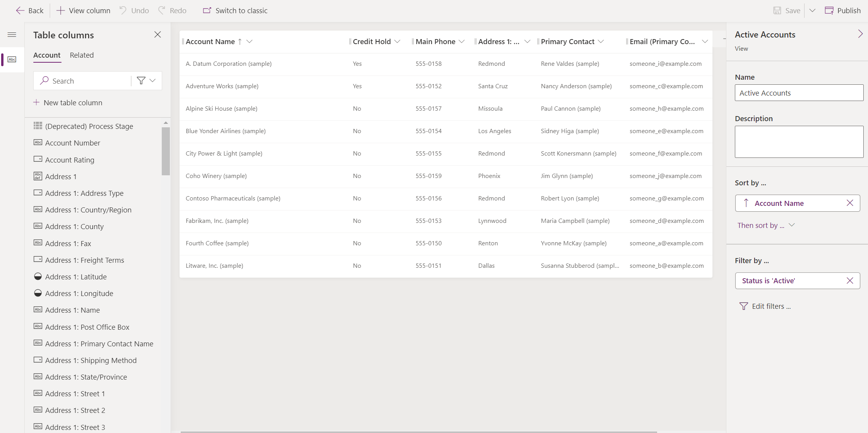Expand the Credit Hold column filter dropdown

pos(397,41)
